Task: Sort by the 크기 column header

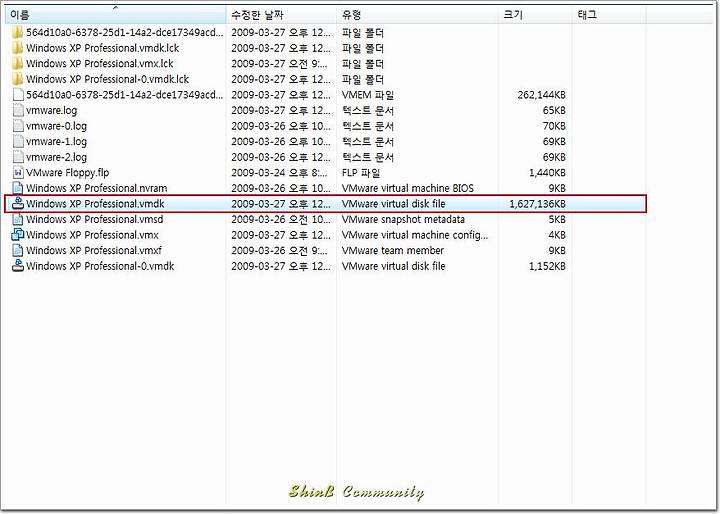Action: 535,15
